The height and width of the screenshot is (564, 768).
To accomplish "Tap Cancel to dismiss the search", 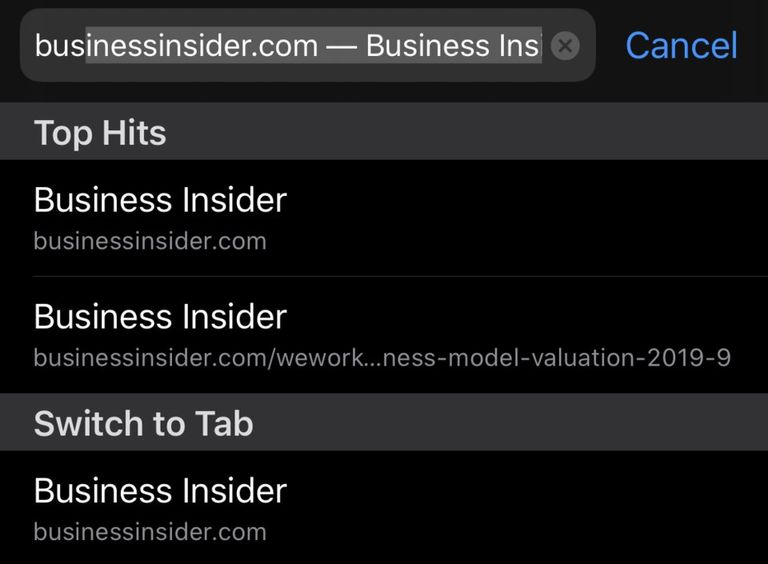I will pyautogui.click(x=681, y=45).
